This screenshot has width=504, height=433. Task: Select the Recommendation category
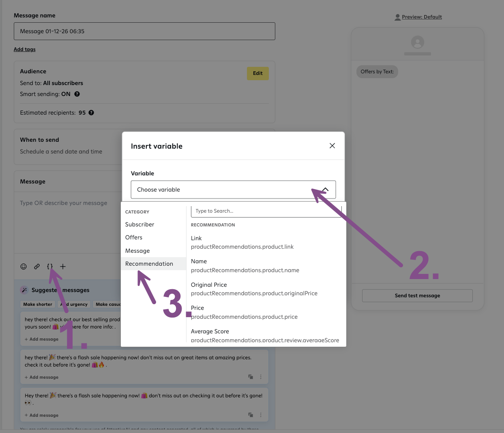pos(149,264)
